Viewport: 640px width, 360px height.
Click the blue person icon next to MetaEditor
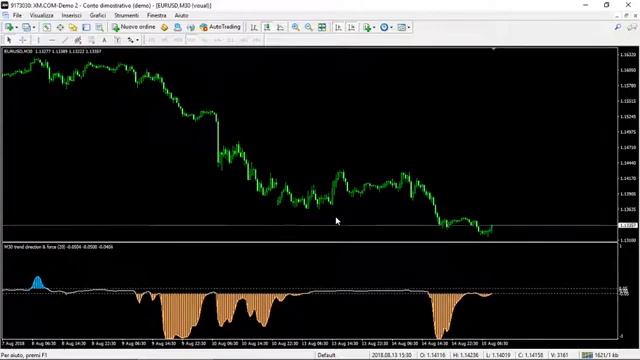click(x=178, y=27)
